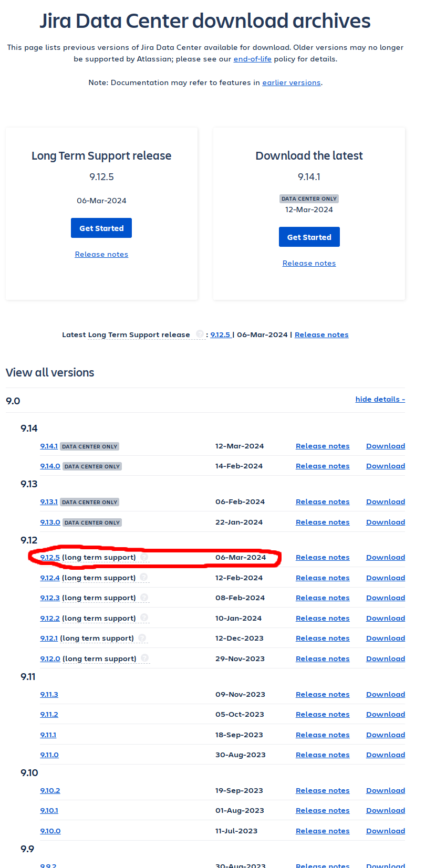Click help icon beside 9.12.5 long term support
This screenshot has width=436, height=868.
[x=144, y=557]
